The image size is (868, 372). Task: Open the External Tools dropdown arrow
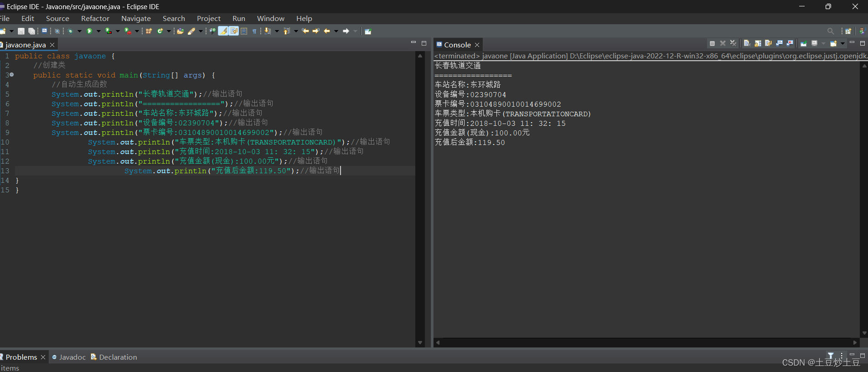137,31
